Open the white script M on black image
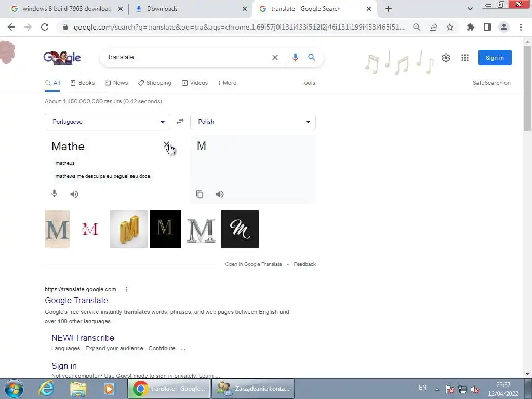Viewport: 532px width, 399px height. coord(240,229)
